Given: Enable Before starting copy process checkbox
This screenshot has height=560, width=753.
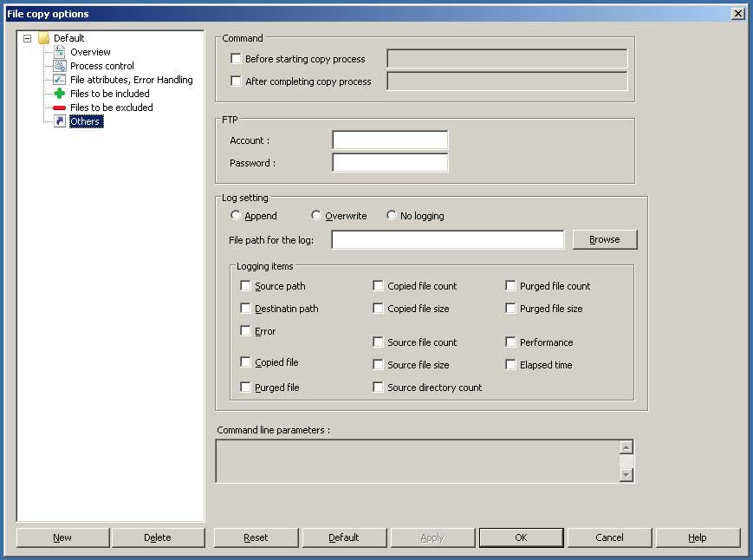Looking at the screenshot, I should click(x=237, y=59).
